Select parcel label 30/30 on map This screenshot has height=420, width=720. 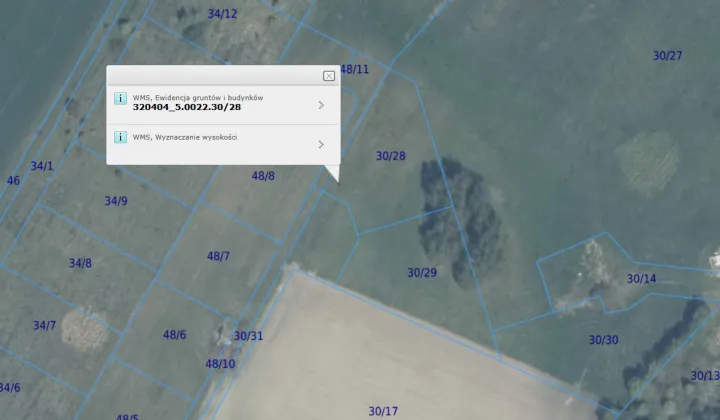tap(603, 340)
